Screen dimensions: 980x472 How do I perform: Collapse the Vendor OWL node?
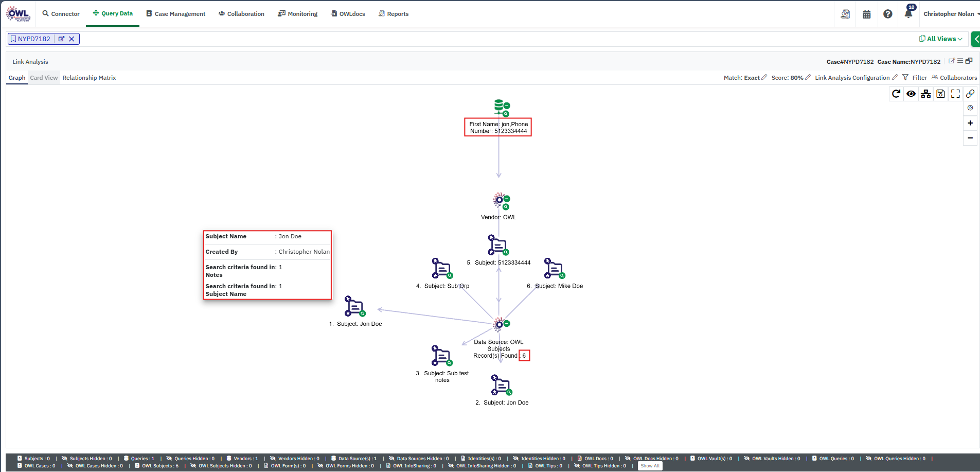[507, 199]
